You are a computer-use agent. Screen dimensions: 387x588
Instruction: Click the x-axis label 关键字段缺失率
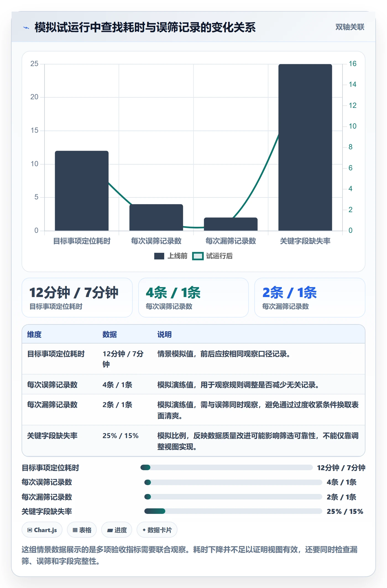pyautogui.click(x=305, y=241)
